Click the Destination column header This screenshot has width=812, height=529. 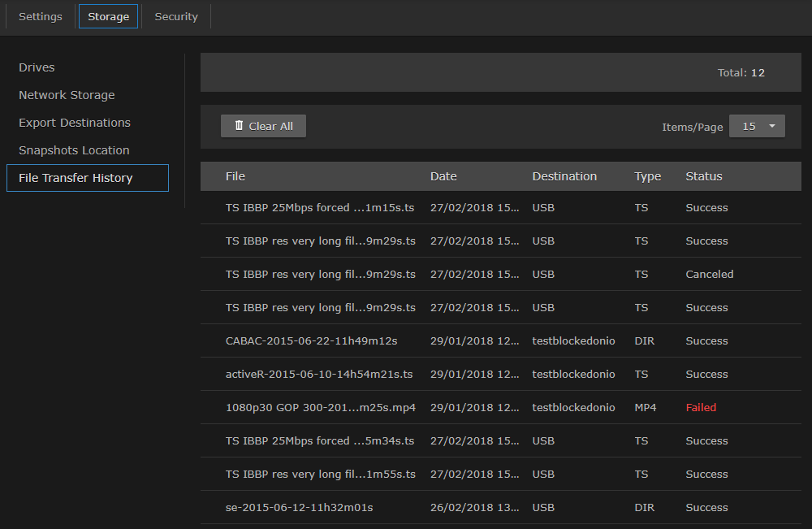click(564, 176)
